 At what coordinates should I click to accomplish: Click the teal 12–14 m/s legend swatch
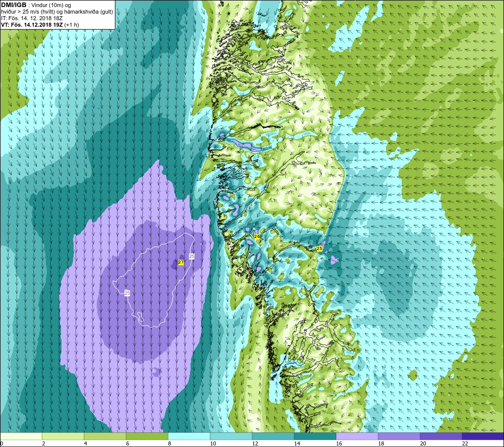(x=273, y=436)
